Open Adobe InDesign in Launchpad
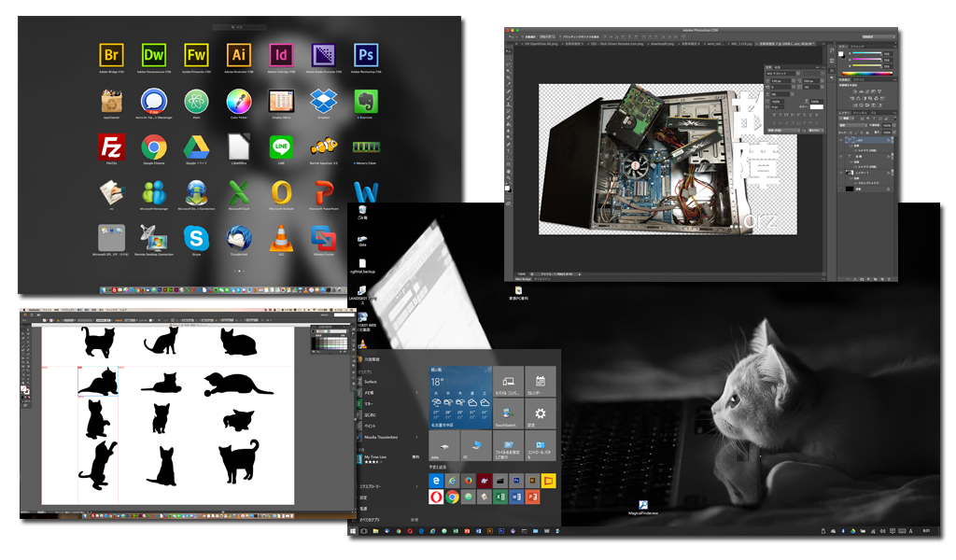Screen dimensions: 956x560 click(281, 55)
